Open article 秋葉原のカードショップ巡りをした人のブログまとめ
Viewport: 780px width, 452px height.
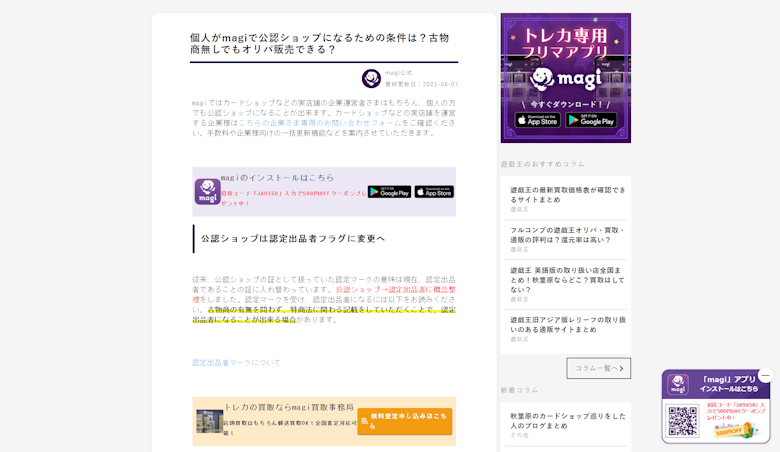567,420
